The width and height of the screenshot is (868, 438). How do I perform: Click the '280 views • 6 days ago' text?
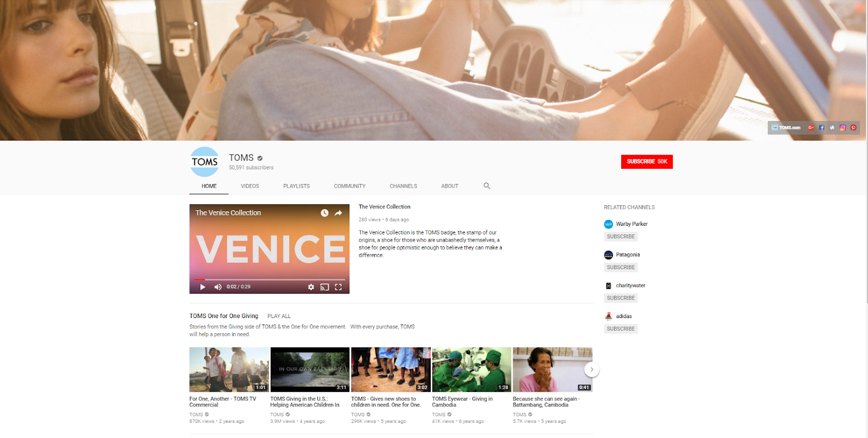click(384, 220)
